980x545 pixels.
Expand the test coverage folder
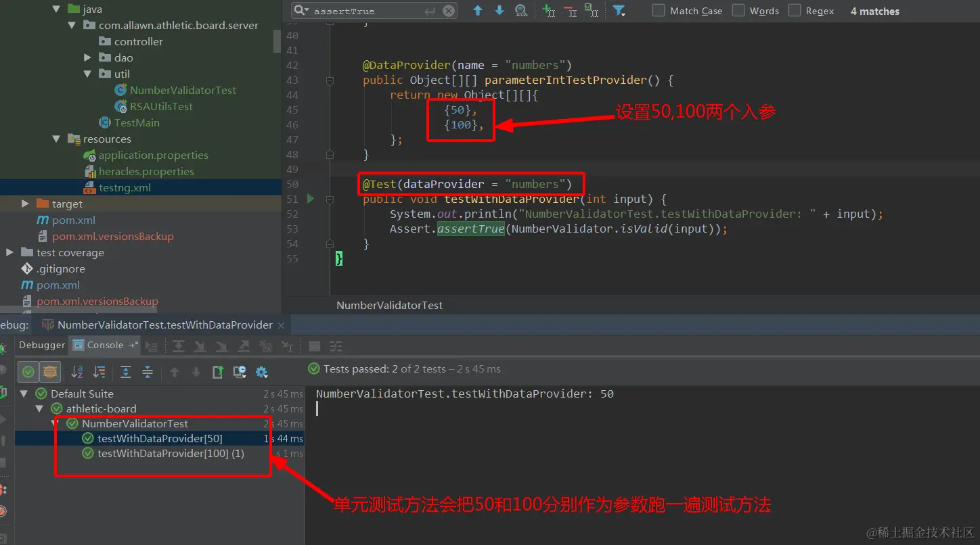pos(9,252)
